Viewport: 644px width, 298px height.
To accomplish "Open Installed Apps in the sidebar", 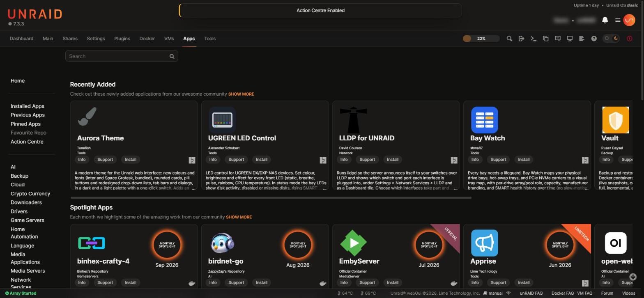I will (28, 106).
